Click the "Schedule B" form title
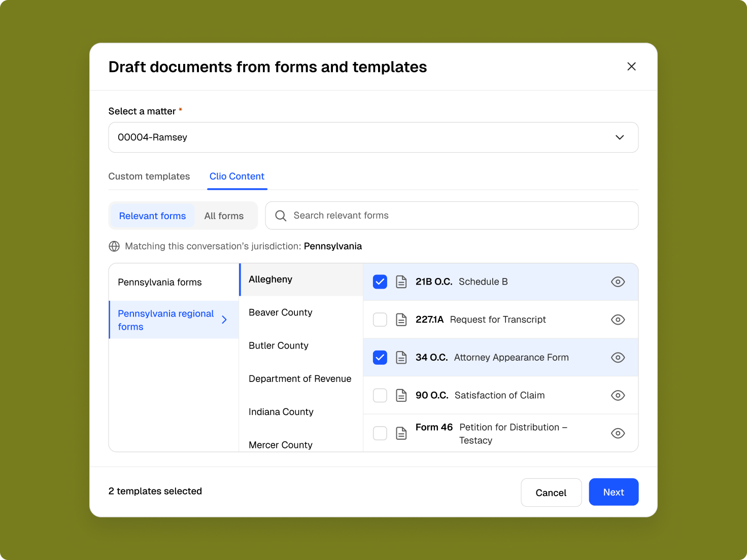 click(x=483, y=282)
